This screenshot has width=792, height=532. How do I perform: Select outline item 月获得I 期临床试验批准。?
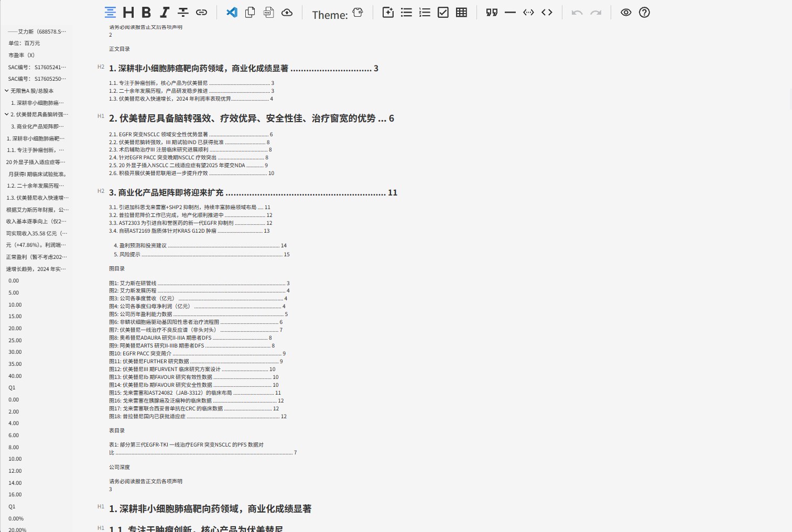point(38,174)
